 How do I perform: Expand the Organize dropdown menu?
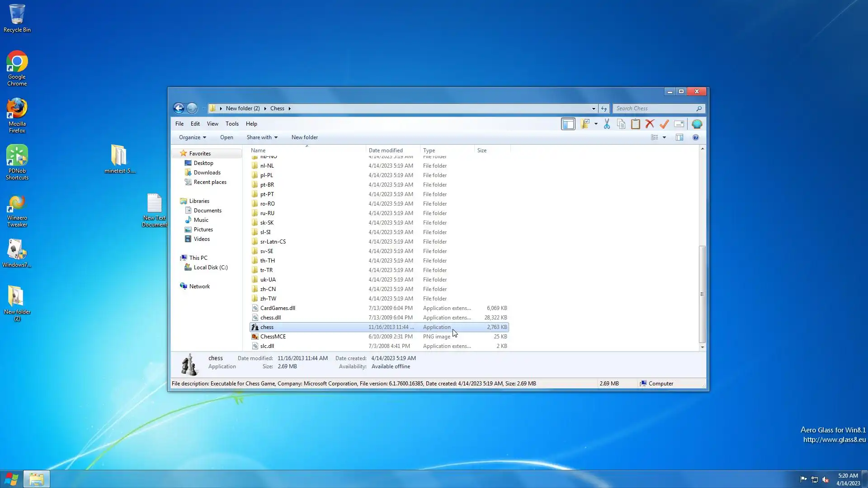pyautogui.click(x=193, y=137)
